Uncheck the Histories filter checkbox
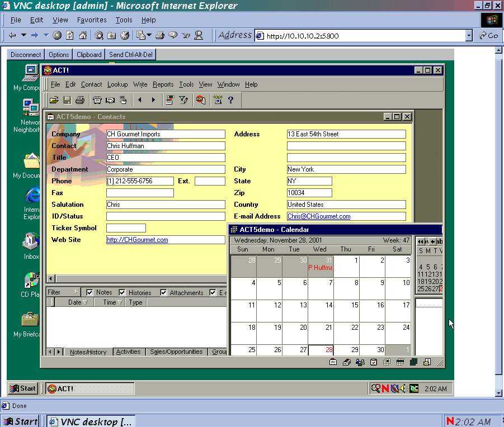This screenshot has width=504, height=427. pos(122,292)
